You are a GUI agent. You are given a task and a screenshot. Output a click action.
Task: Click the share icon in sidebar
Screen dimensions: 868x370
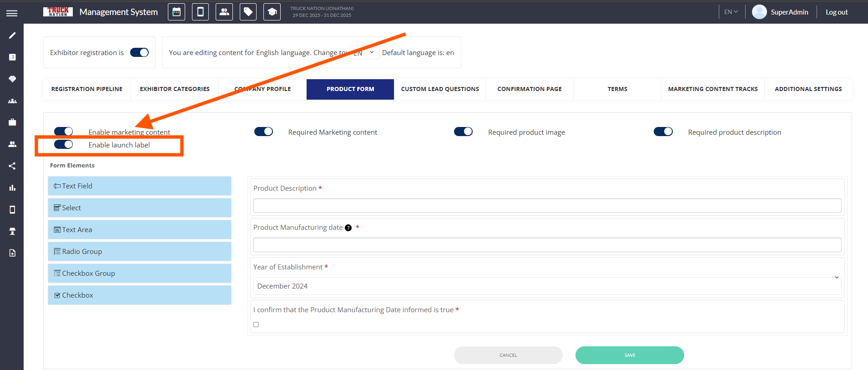pyautogui.click(x=12, y=166)
